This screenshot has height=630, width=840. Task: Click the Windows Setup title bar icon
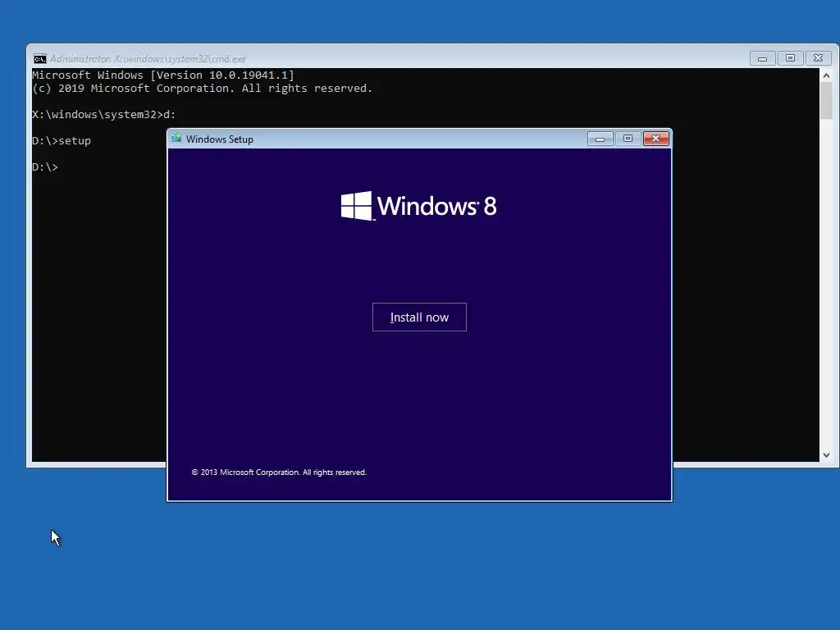click(176, 138)
